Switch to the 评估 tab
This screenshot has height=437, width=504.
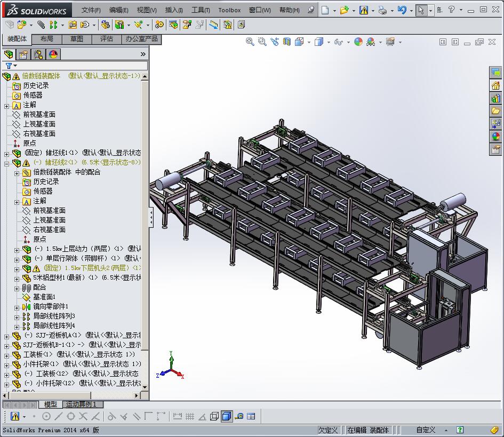[107, 39]
